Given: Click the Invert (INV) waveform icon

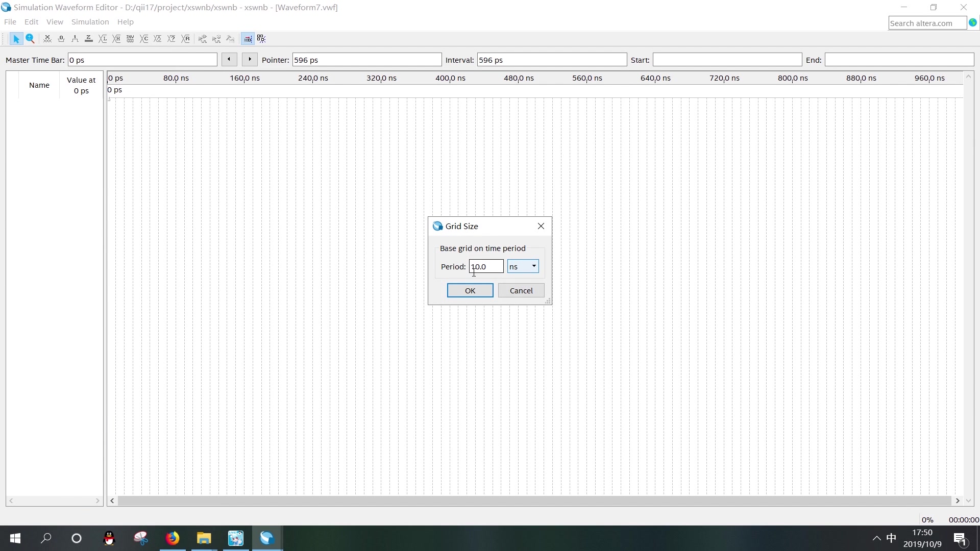Looking at the screenshot, I should coord(130,39).
